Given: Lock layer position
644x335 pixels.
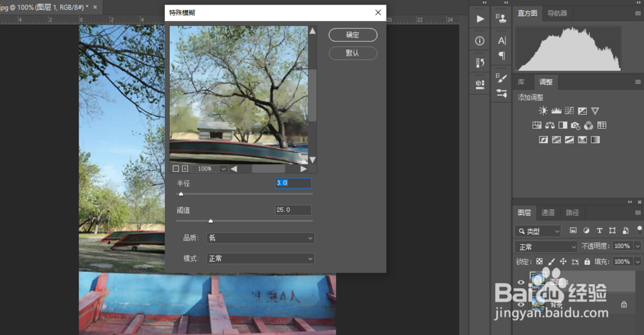Looking at the screenshot, I should [x=563, y=262].
